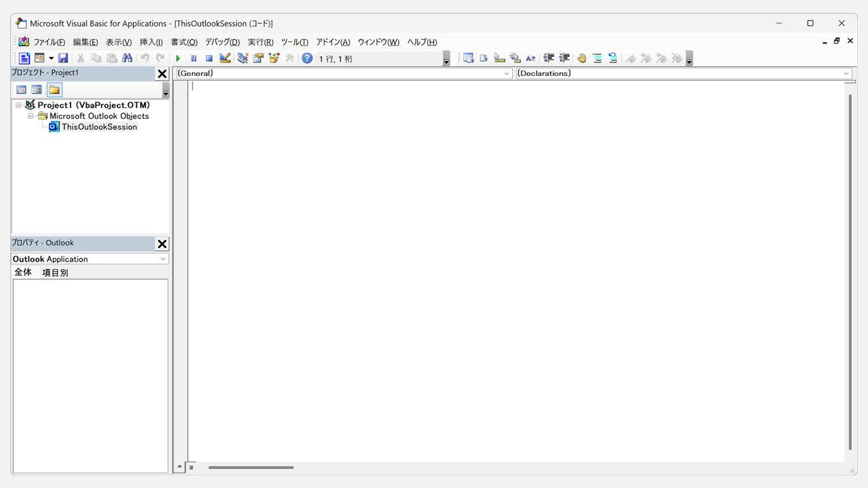Open VBA Help question mark icon
868x488 pixels.
tap(307, 58)
